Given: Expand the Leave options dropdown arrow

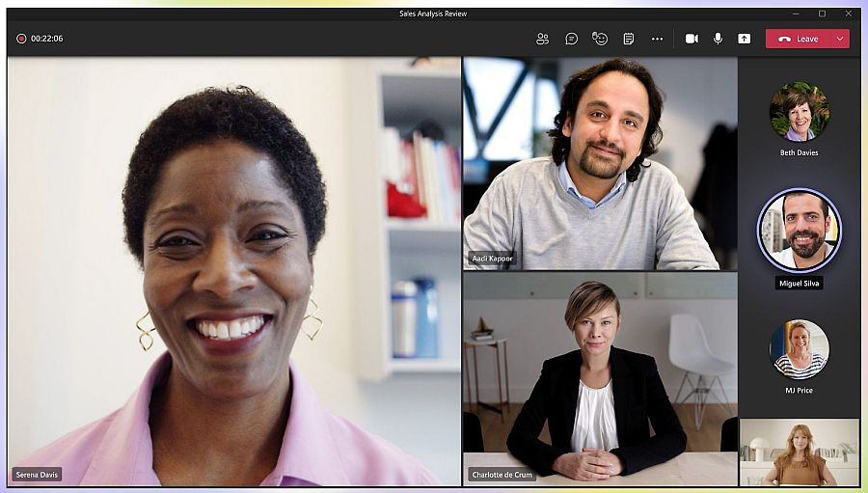Looking at the screenshot, I should (840, 39).
